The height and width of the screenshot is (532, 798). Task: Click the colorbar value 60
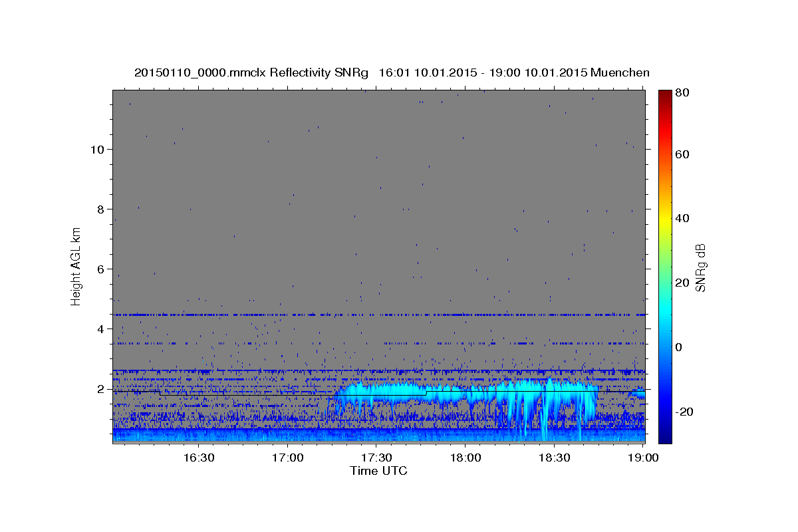pyautogui.click(x=683, y=154)
